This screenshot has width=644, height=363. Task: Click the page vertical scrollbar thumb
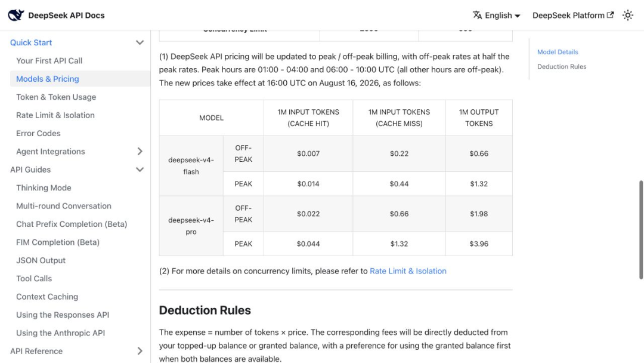point(640,230)
